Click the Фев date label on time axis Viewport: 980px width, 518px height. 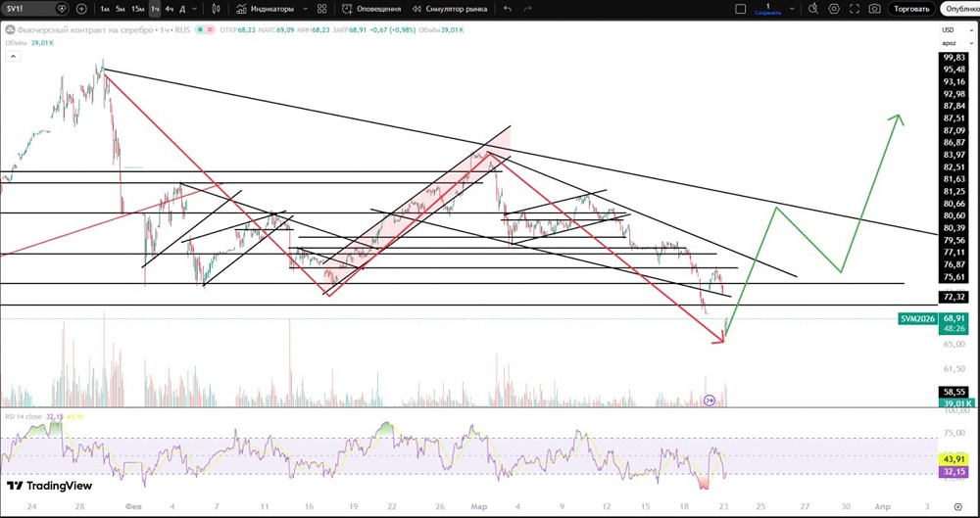133,506
